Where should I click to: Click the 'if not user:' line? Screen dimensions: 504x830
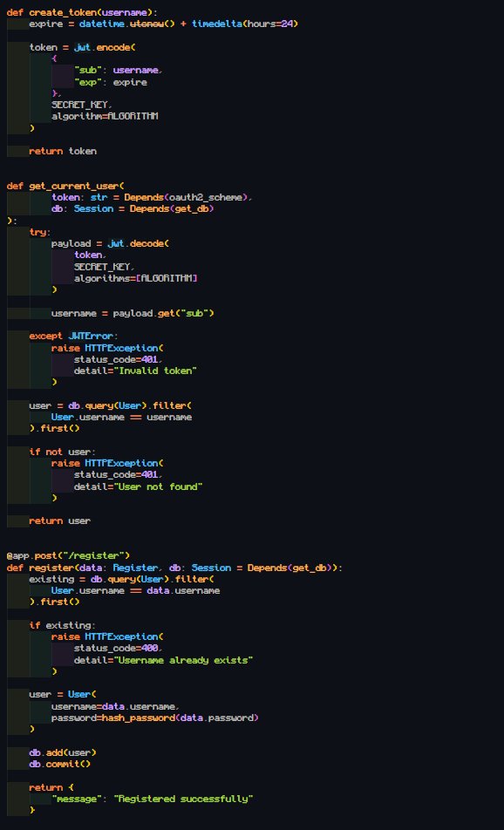point(63,452)
